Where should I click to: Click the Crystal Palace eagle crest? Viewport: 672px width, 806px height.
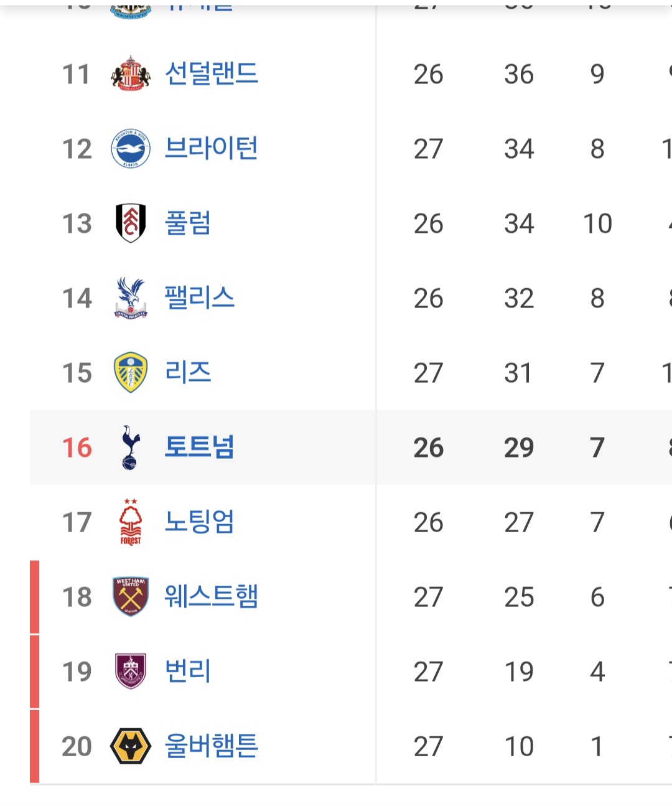click(131, 298)
